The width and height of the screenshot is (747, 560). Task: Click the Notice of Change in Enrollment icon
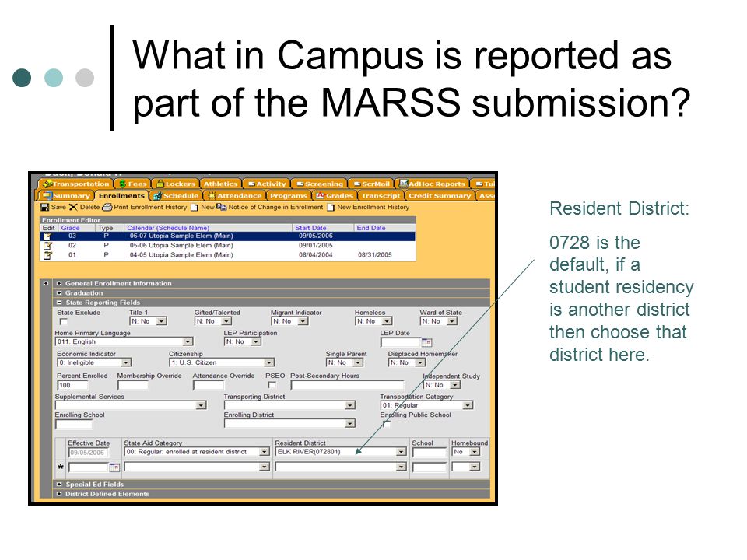click(222, 207)
